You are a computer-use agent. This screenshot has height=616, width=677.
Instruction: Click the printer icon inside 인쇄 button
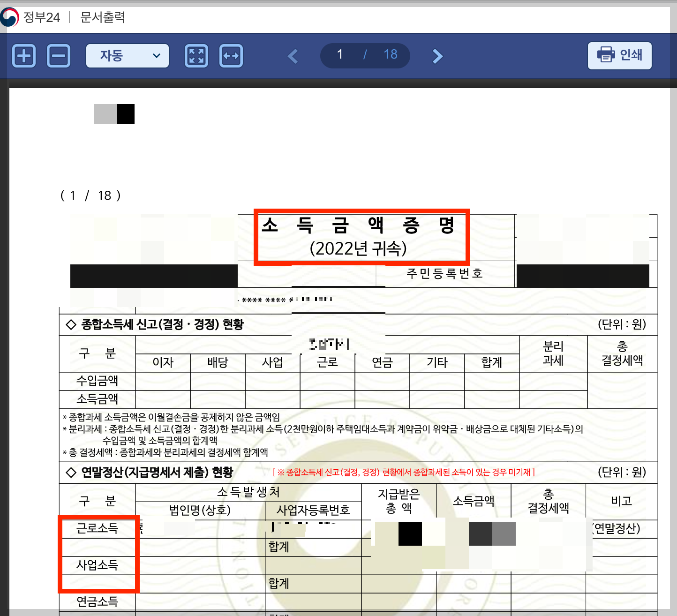607,55
